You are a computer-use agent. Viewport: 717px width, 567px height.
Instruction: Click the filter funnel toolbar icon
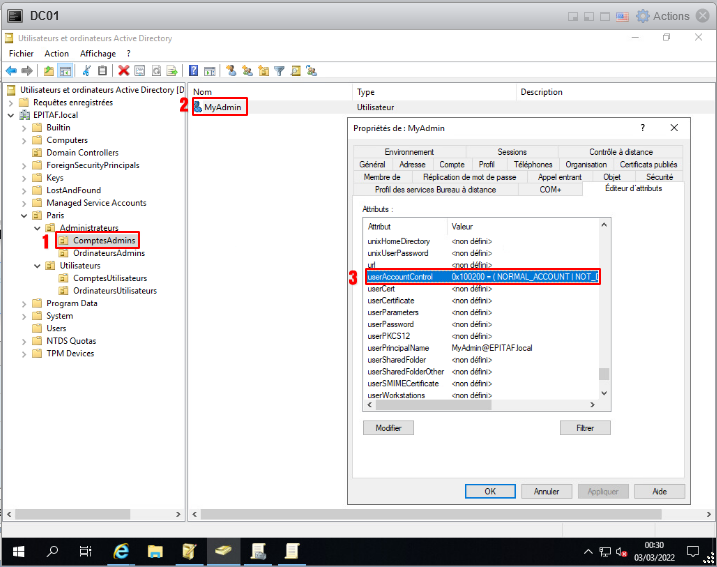[280, 71]
